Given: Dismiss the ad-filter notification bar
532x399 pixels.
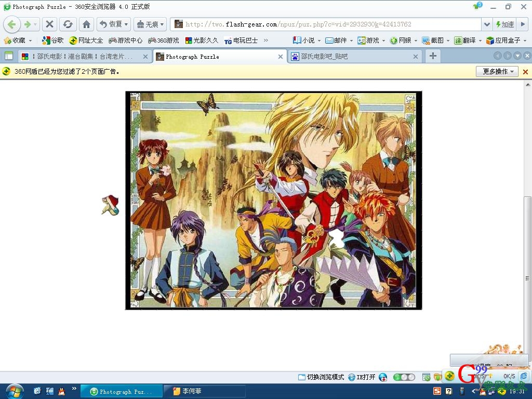Looking at the screenshot, I should tap(526, 72).
